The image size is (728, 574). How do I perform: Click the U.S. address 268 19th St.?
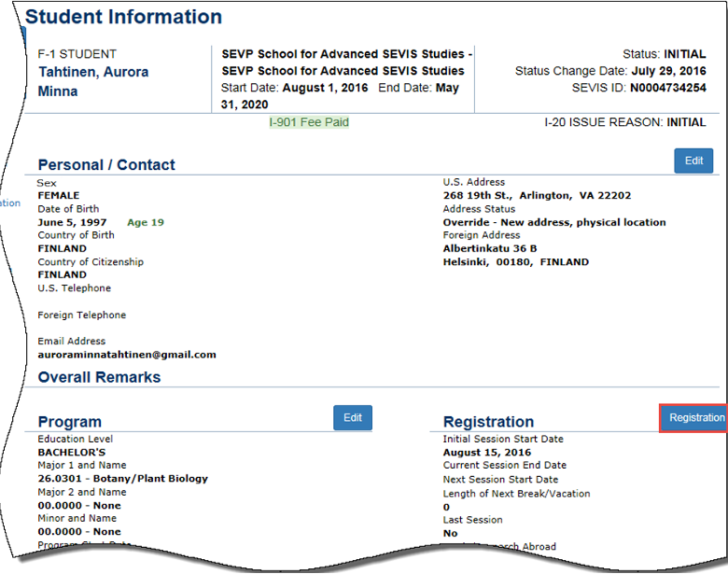538,195
